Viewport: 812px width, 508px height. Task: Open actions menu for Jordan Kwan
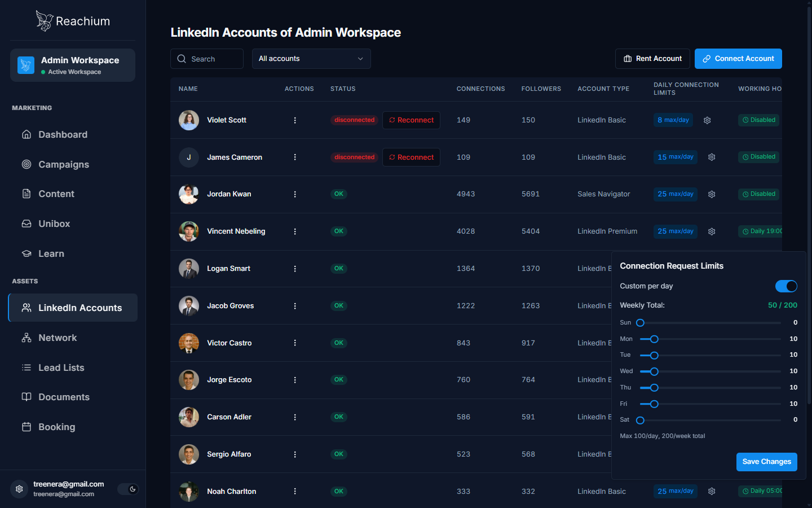pos(295,194)
